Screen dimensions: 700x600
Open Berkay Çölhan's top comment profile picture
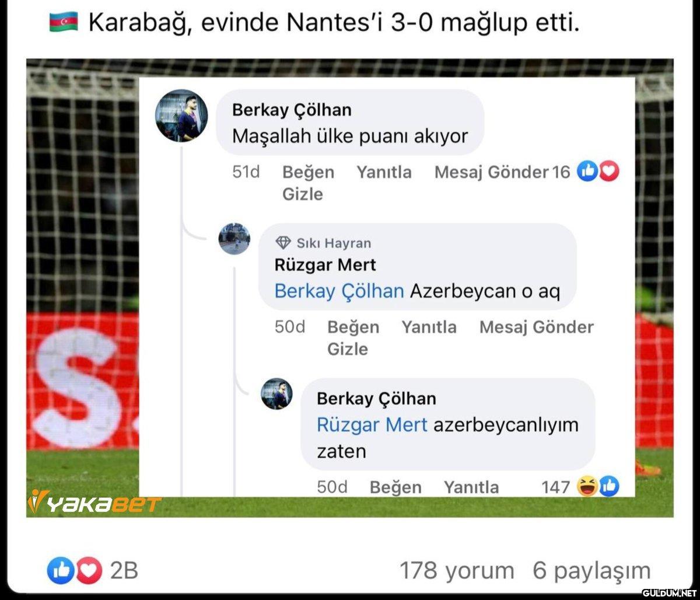pyautogui.click(x=181, y=116)
